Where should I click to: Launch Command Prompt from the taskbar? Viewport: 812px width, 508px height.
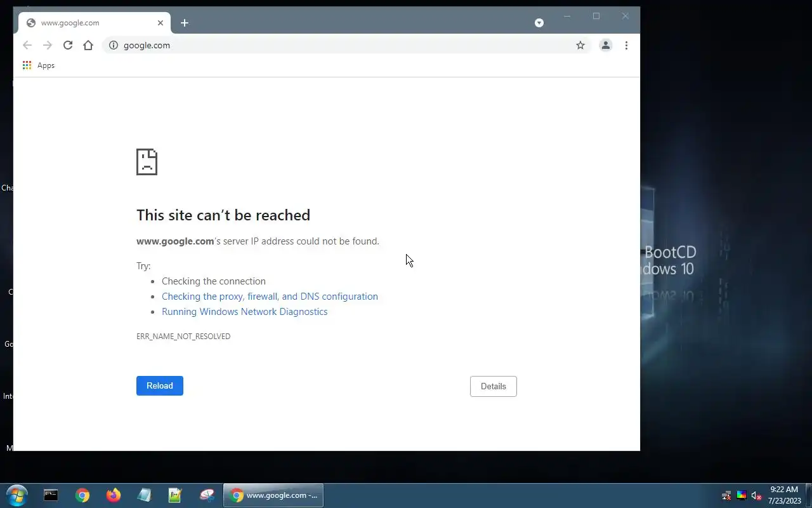click(x=51, y=495)
